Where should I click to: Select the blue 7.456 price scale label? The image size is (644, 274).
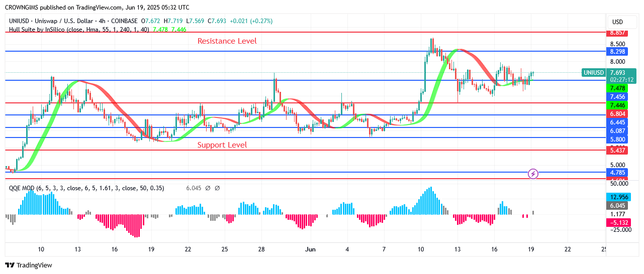coord(618,96)
